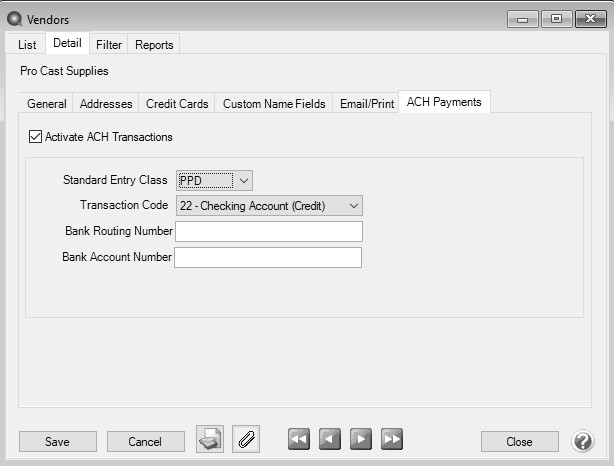
Task: Jump to first vendor record
Action: (x=299, y=440)
